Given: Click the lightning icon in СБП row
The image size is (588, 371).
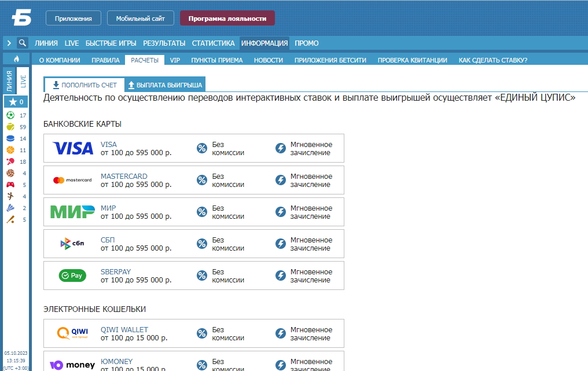Looking at the screenshot, I should (281, 244).
